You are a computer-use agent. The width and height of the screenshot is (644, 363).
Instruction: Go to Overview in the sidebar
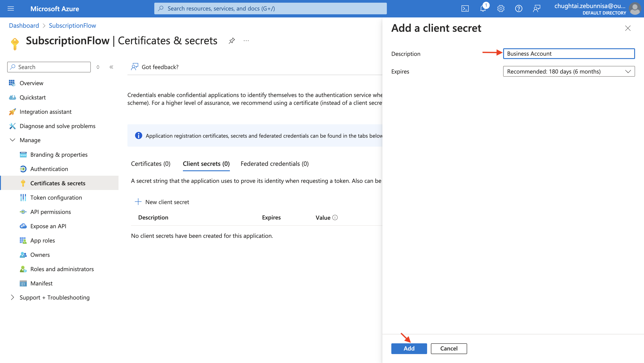[x=32, y=83]
